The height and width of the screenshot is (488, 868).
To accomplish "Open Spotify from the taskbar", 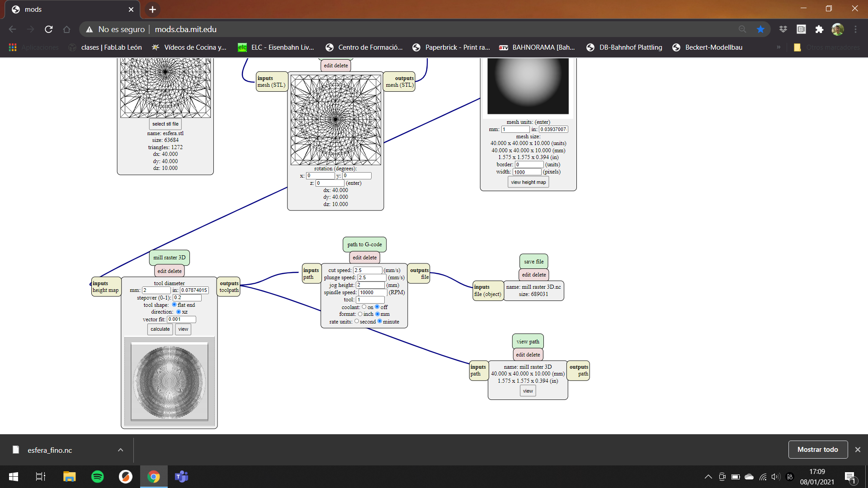I will coord(97,477).
